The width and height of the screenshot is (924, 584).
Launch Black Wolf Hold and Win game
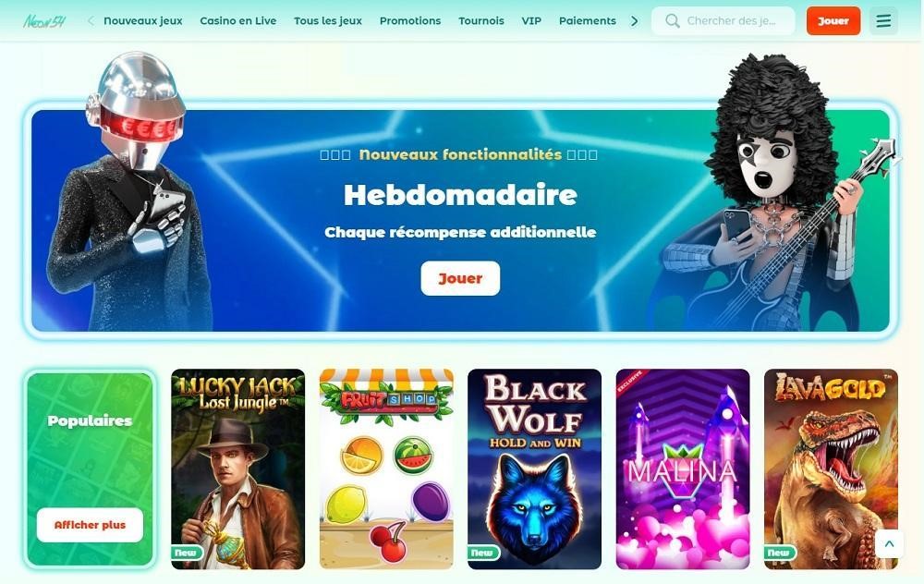534,469
